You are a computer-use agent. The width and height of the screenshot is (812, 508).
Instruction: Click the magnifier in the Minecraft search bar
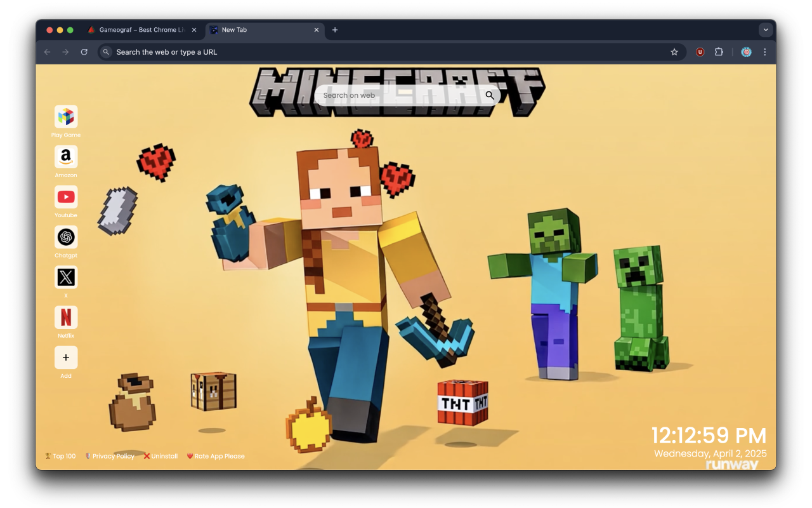tap(489, 95)
